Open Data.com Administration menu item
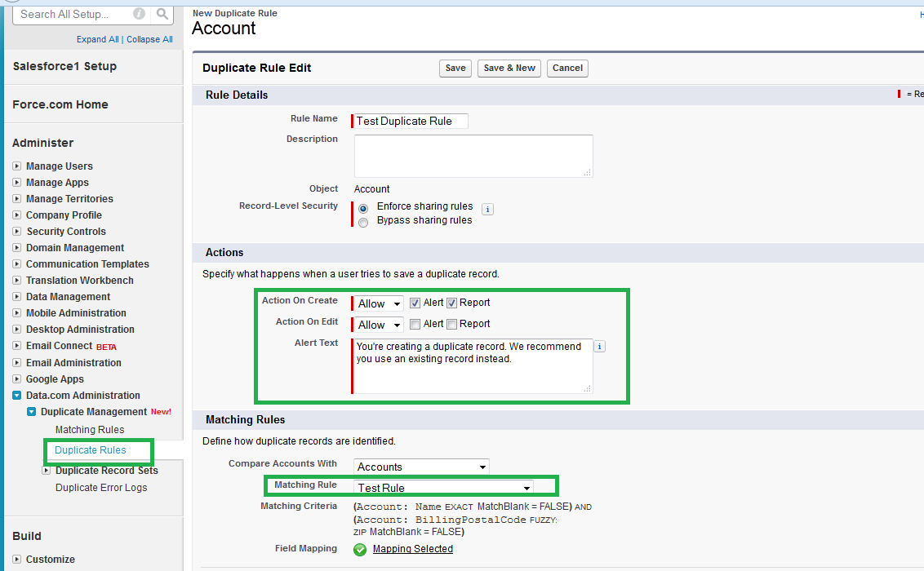The image size is (924, 571). pos(83,396)
